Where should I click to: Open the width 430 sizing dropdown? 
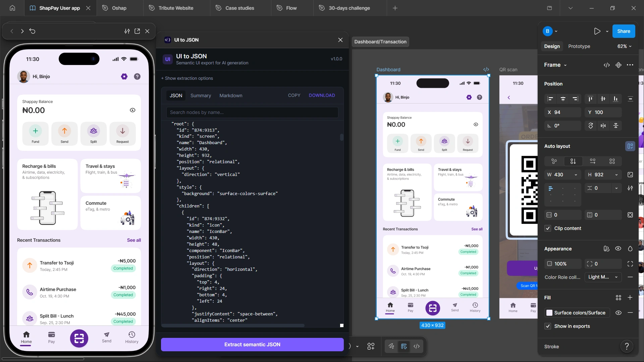576,175
